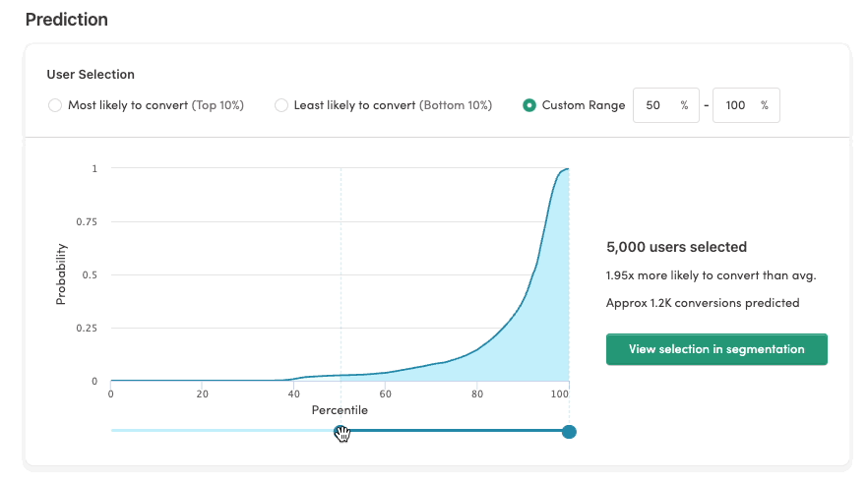Viewport: 868px width, 484px height.
Task: Click the Percentile axis label
Action: coord(340,410)
